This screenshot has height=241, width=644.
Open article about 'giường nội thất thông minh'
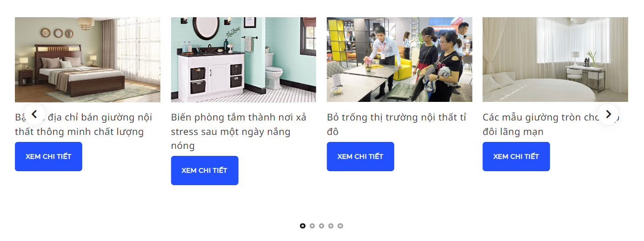(84, 124)
